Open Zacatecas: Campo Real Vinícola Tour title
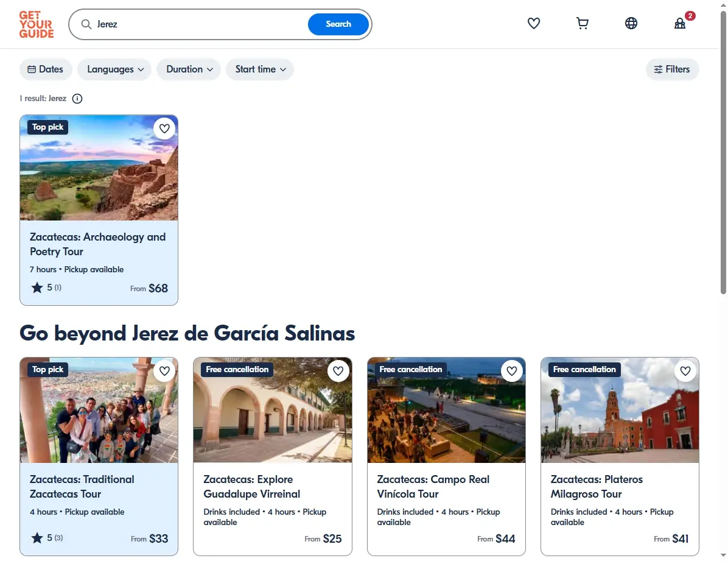The image size is (728, 561). 433,487
